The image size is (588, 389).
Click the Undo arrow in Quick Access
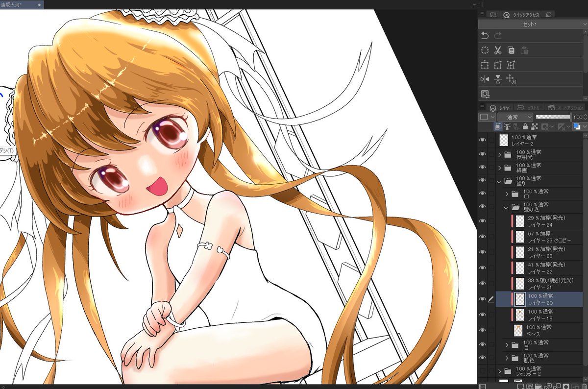[x=485, y=36]
